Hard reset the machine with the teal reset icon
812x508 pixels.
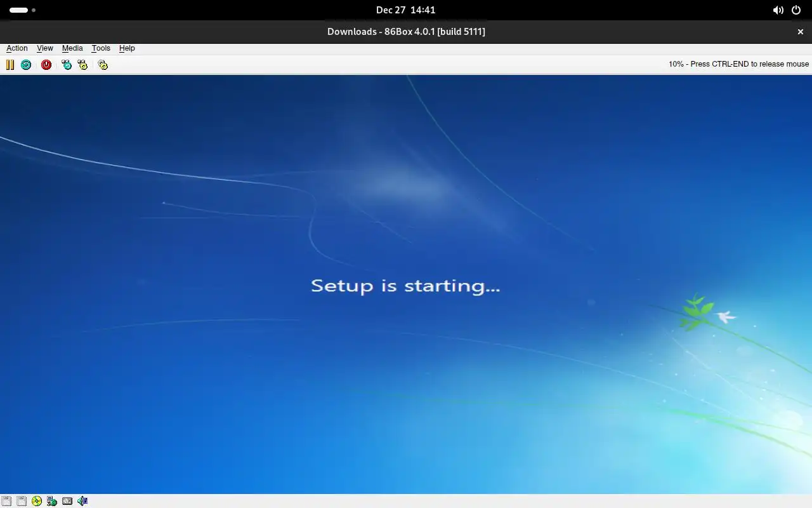click(x=26, y=65)
